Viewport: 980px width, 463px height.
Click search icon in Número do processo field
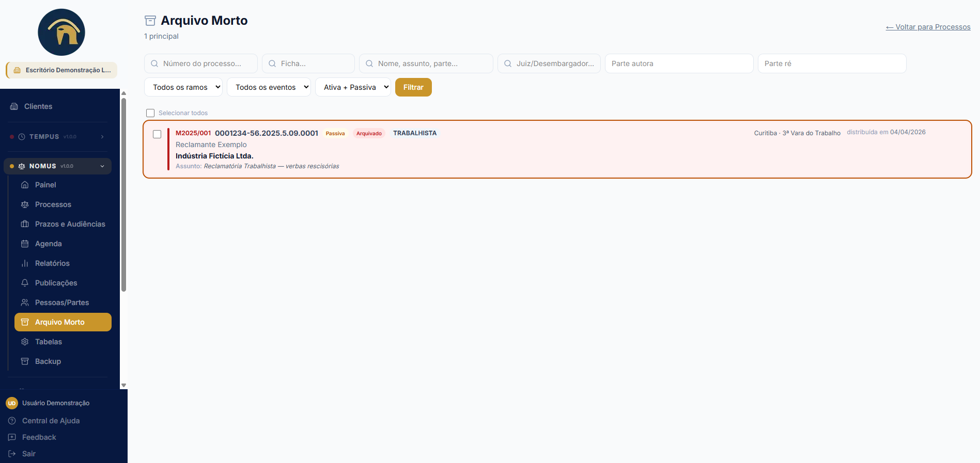(x=154, y=63)
